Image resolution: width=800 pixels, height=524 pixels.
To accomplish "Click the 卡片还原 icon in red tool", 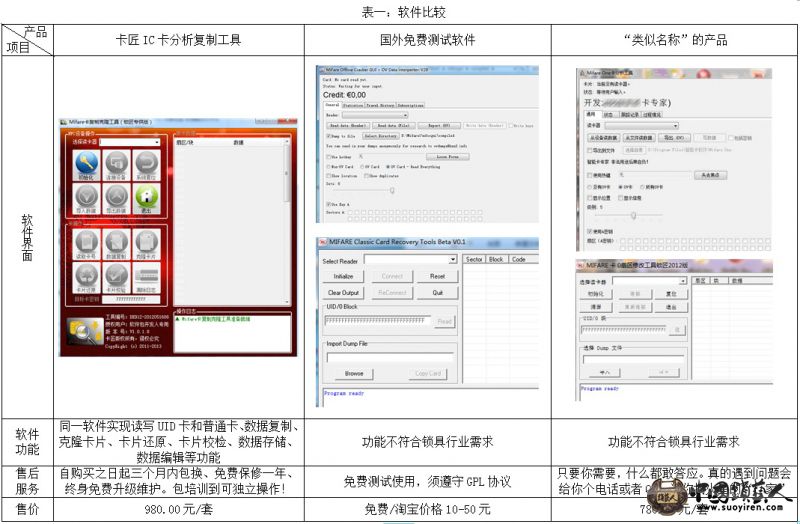I will 87,278.
